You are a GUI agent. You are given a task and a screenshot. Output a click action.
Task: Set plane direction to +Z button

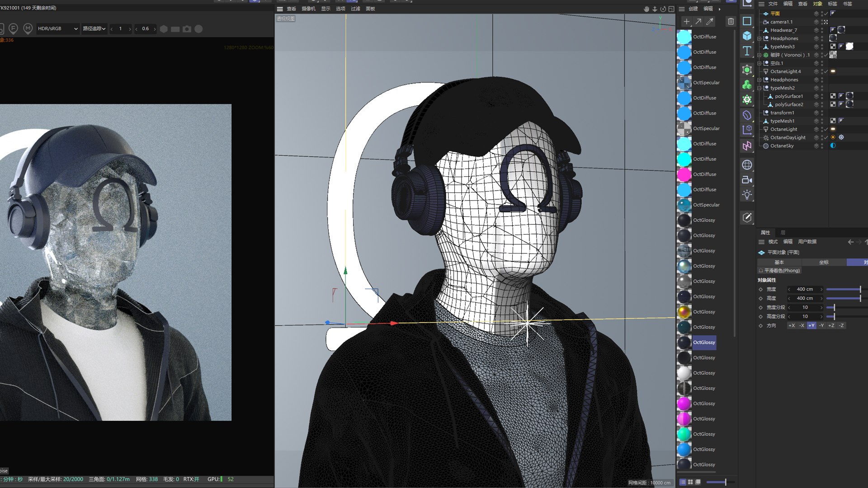tap(831, 325)
